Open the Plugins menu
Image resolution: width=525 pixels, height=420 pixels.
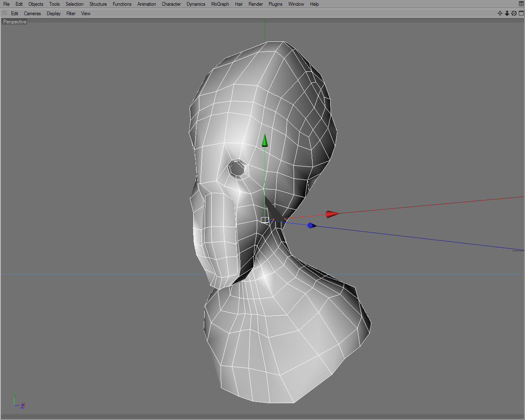click(x=275, y=4)
